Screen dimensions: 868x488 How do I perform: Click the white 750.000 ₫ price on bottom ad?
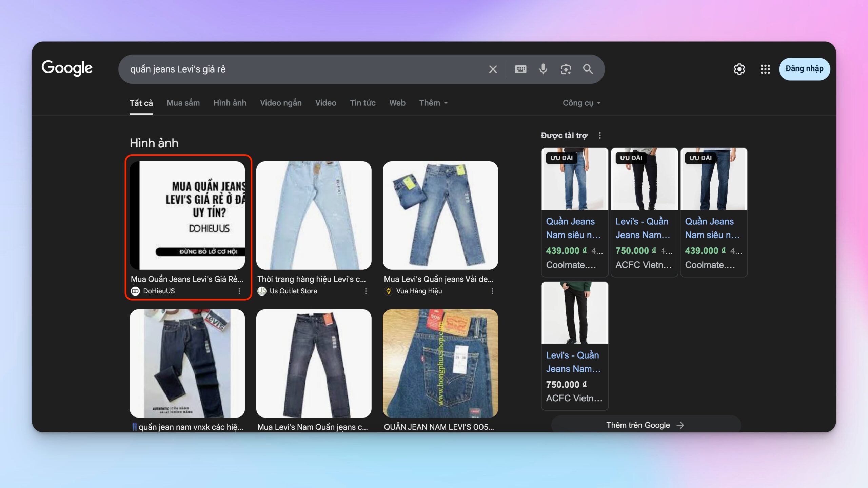(566, 385)
